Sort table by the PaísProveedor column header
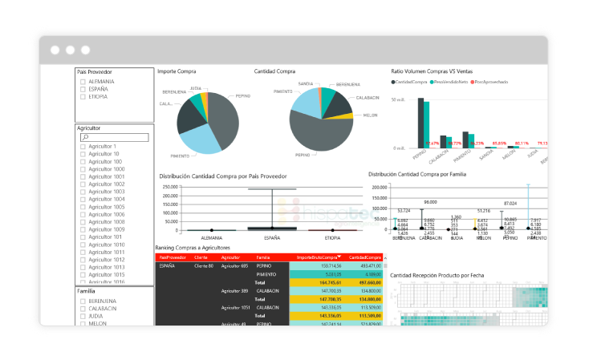Viewport: 589px width, 364px height. point(172,257)
